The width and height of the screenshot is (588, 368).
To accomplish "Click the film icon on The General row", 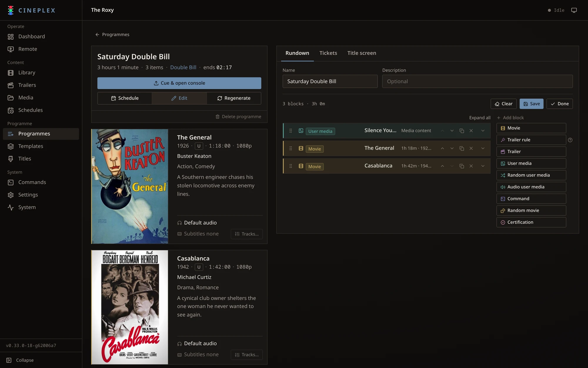I will [301, 148].
